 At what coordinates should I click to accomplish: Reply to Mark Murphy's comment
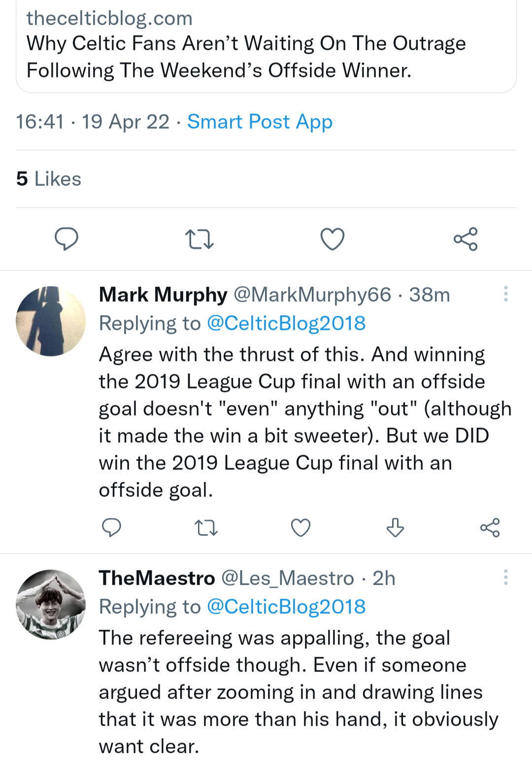111,527
